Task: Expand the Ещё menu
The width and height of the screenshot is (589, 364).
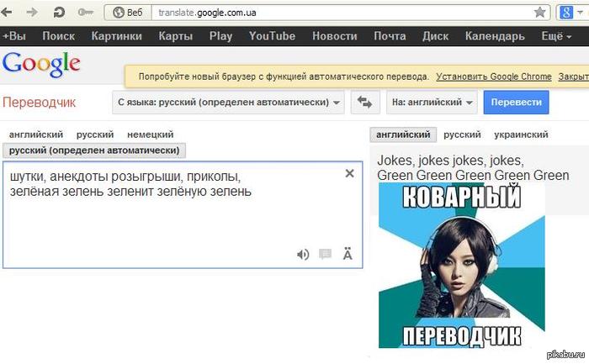Action: click(x=556, y=36)
